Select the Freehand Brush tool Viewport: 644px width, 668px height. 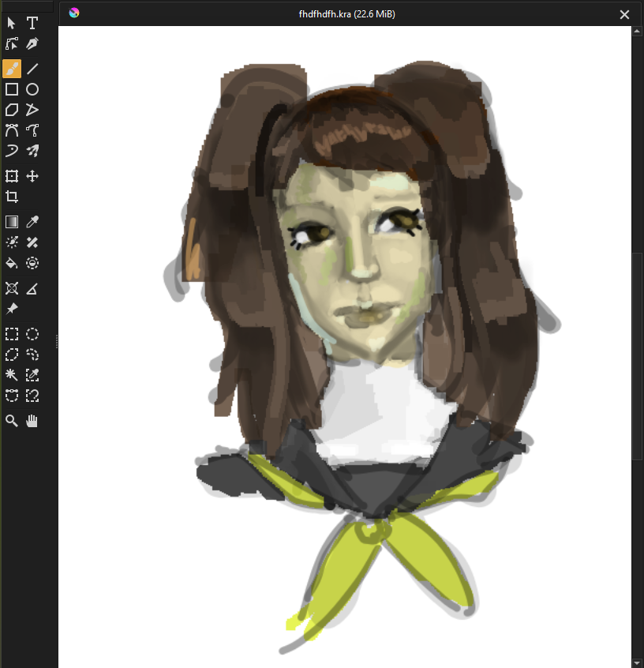coord(12,69)
